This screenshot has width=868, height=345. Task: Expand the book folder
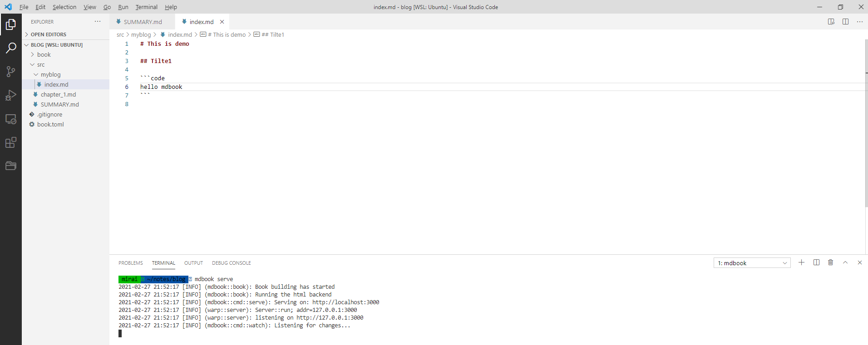point(66,54)
